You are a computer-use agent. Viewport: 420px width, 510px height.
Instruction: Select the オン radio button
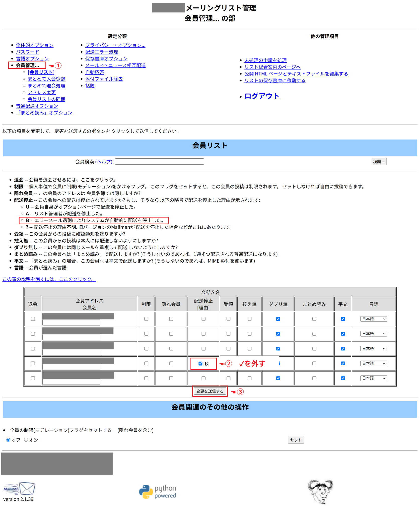pyautogui.click(x=26, y=440)
